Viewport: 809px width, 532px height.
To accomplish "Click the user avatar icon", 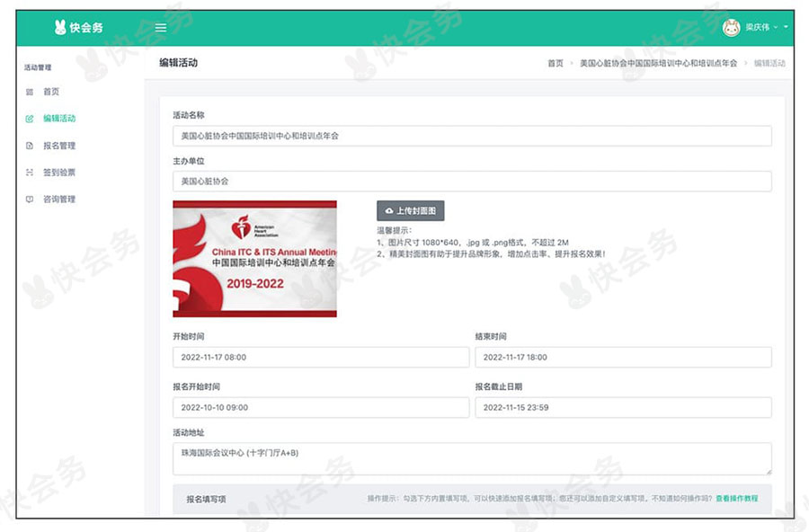I will [x=731, y=28].
